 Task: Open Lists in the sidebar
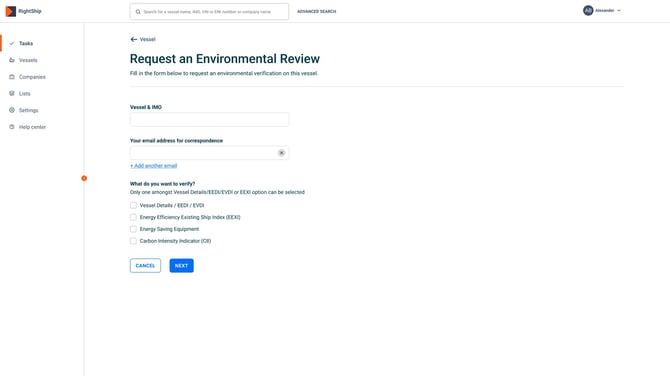[25, 94]
